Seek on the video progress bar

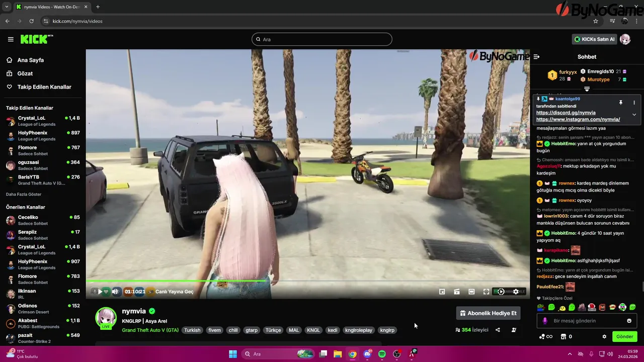click(x=307, y=281)
